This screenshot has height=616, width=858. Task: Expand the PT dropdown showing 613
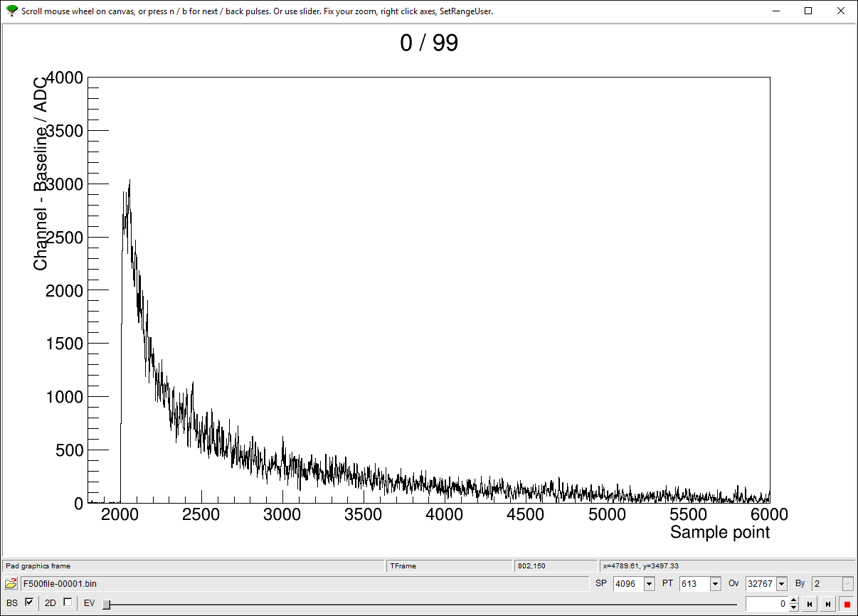(715, 584)
